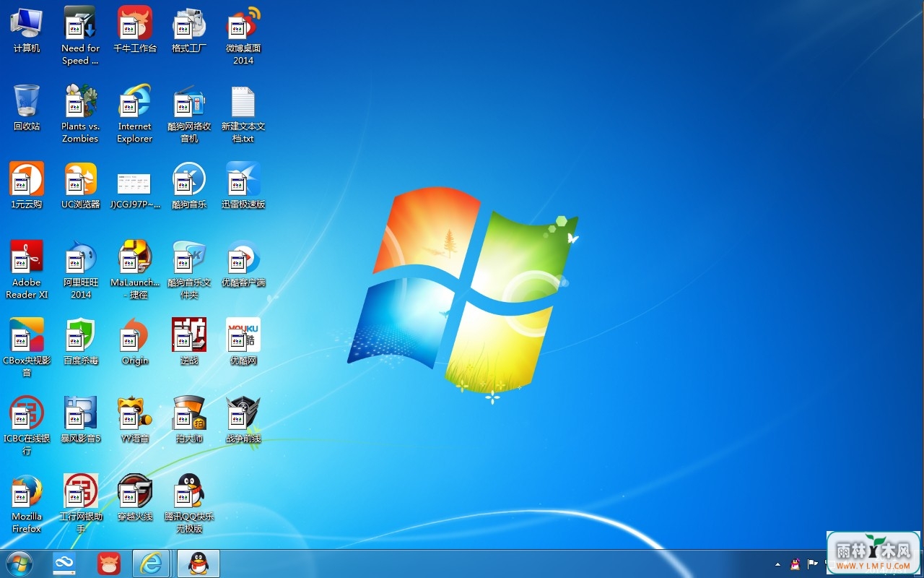This screenshot has width=924, height=578.
Task: Open the Windows Start menu orb
Action: pos(19,564)
